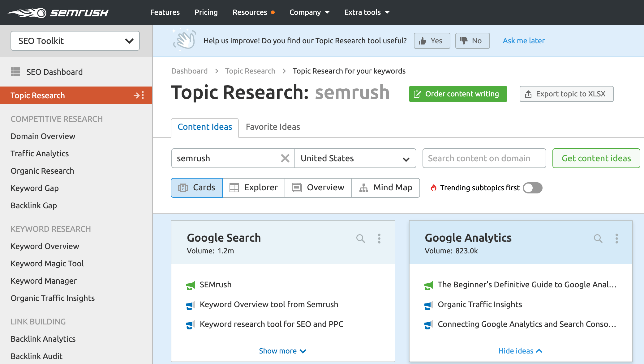The height and width of the screenshot is (364, 644).
Task: Click the SEO Dashboard grid icon
Action: click(x=15, y=72)
